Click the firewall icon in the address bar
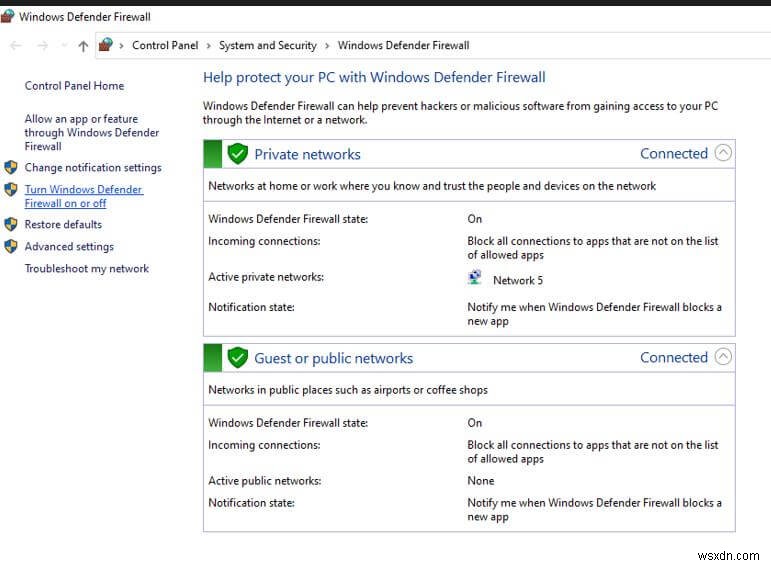This screenshot has height=566, width=771. pos(106,45)
